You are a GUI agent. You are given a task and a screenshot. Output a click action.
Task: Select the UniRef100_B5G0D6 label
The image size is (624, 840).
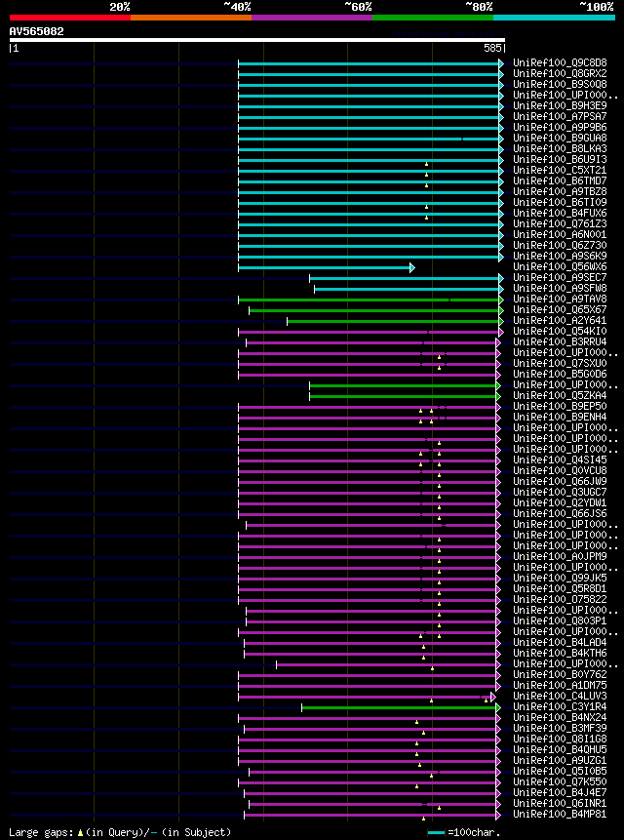point(560,374)
